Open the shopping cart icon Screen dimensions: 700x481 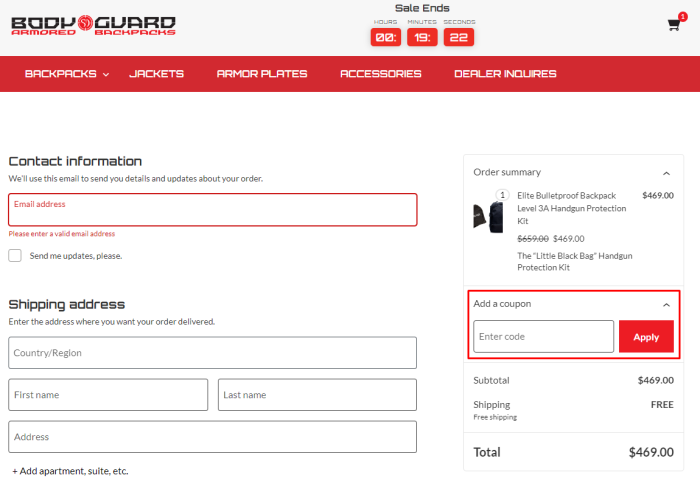(x=674, y=26)
